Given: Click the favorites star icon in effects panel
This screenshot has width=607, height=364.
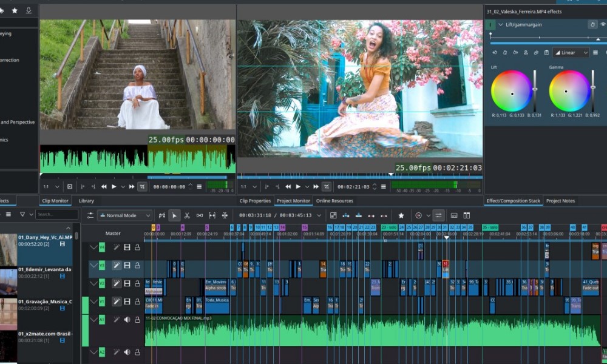Looking at the screenshot, I should pyautogui.click(x=15, y=10).
